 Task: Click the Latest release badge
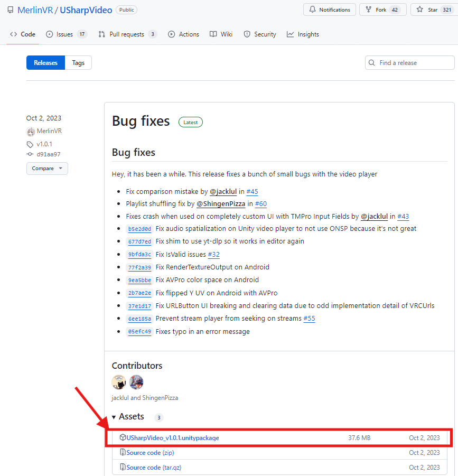pos(191,123)
